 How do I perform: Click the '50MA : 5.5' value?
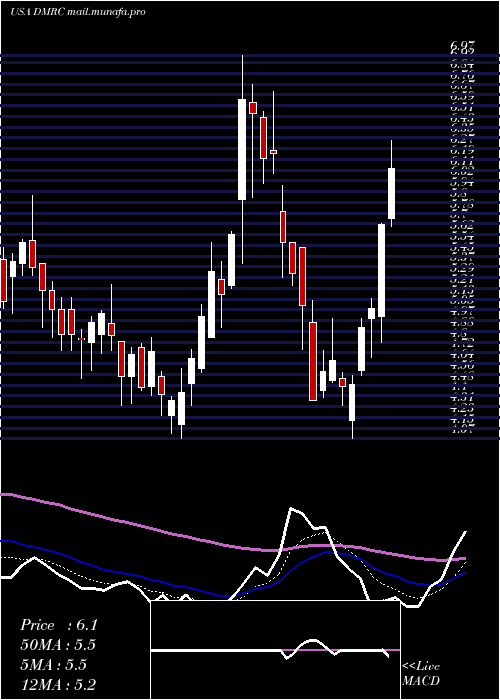tap(58, 645)
